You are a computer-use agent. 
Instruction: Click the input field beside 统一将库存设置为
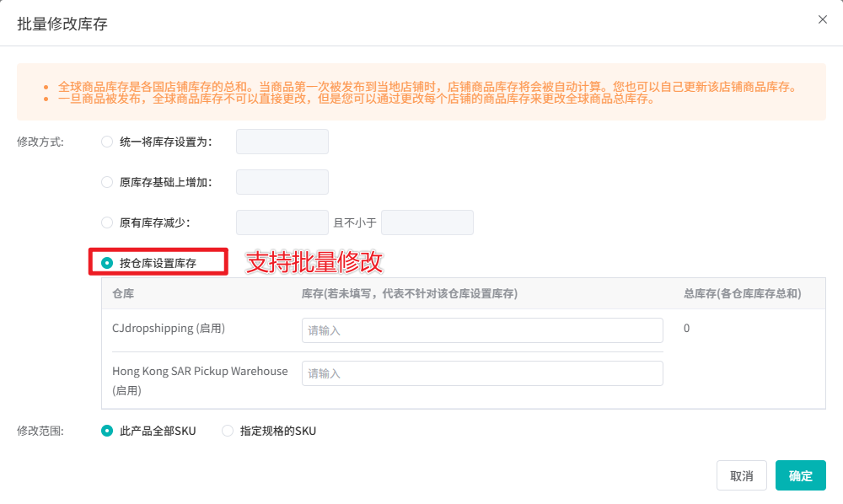pyautogui.click(x=282, y=142)
